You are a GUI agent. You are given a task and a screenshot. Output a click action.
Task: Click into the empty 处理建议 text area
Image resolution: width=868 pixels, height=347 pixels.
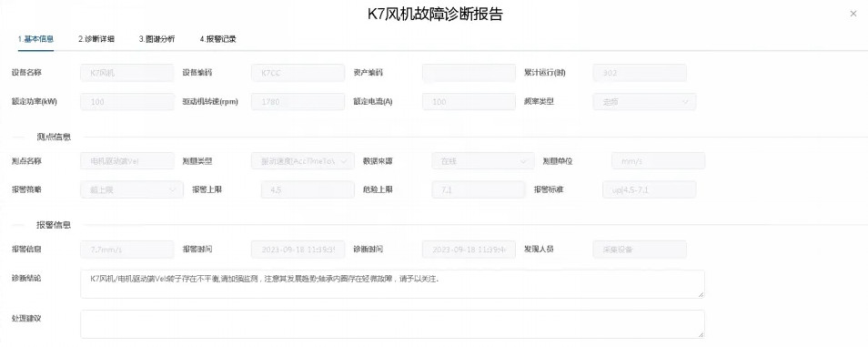pos(392,324)
